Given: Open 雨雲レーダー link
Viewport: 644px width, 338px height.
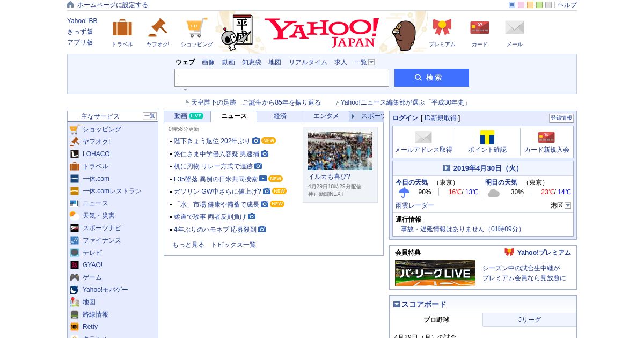Looking at the screenshot, I should pos(415,205).
